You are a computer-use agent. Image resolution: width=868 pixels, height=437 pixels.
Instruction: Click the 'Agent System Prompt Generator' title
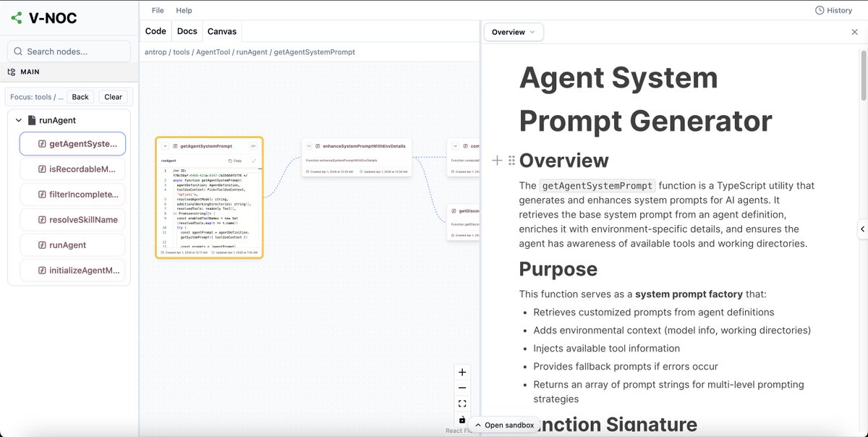[646, 99]
